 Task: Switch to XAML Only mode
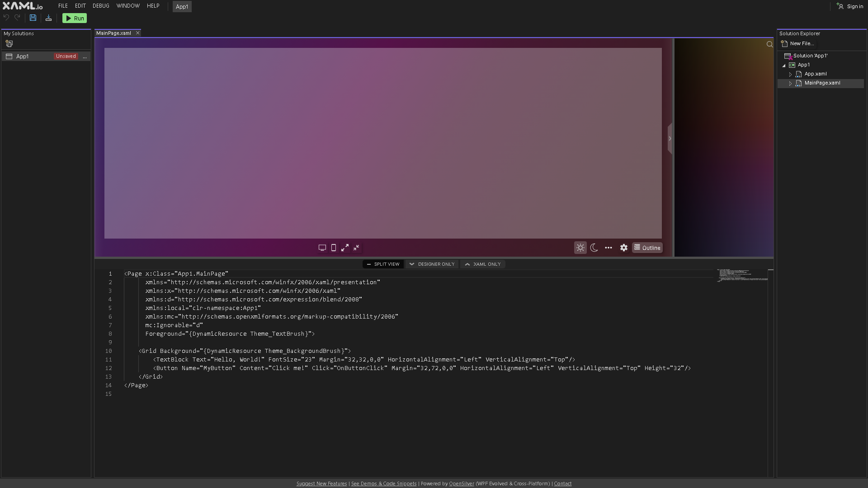pos(482,264)
